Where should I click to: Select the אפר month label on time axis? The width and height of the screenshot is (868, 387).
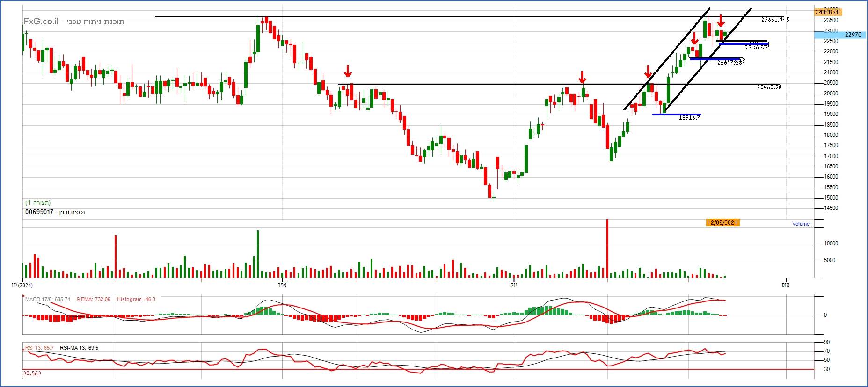[x=281, y=285]
